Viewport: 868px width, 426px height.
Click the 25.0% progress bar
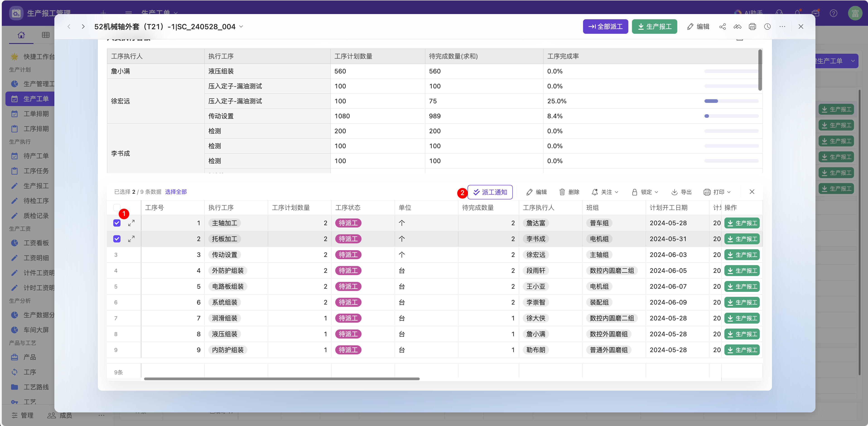(x=731, y=101)
